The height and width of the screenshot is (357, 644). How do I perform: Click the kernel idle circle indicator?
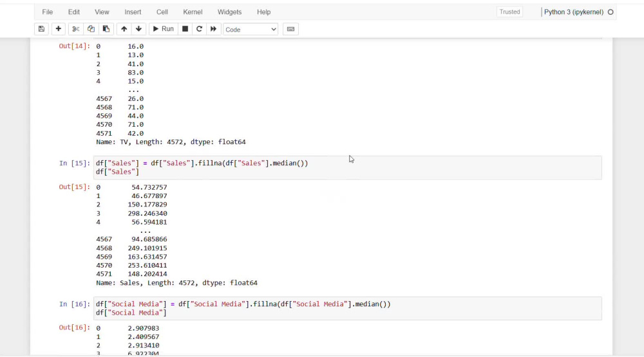[611, 12]
